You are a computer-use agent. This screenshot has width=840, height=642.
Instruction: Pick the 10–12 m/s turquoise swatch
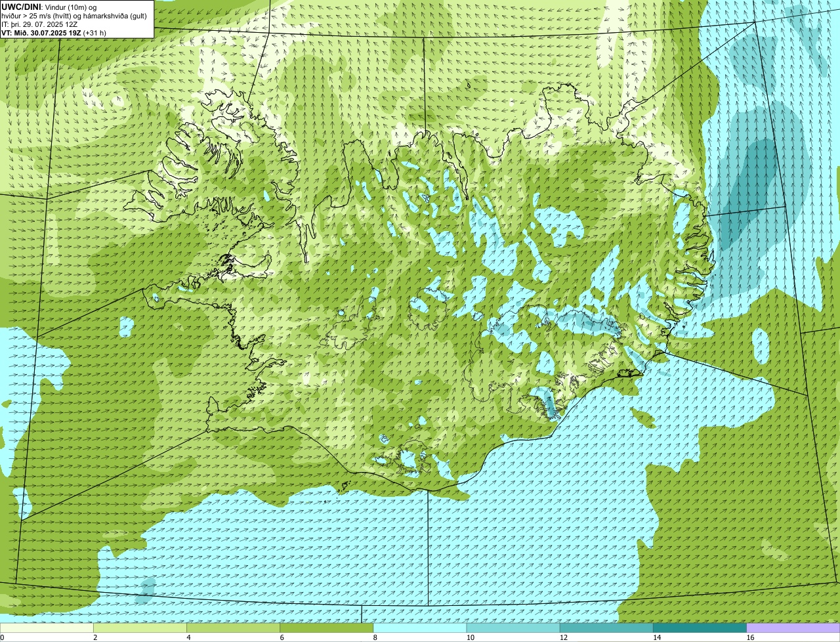point(513,628)
